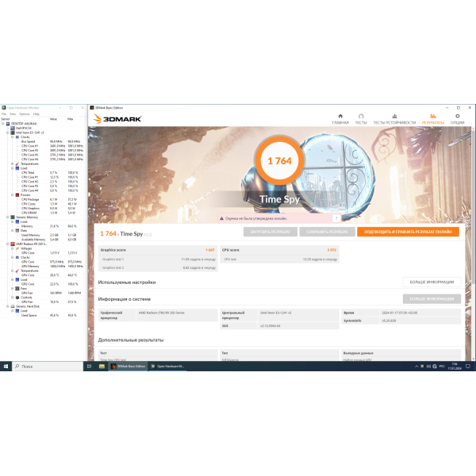Collapse the CPU Powers group
476x476 pixels.
pyautogui.click(x=12, y=195)
